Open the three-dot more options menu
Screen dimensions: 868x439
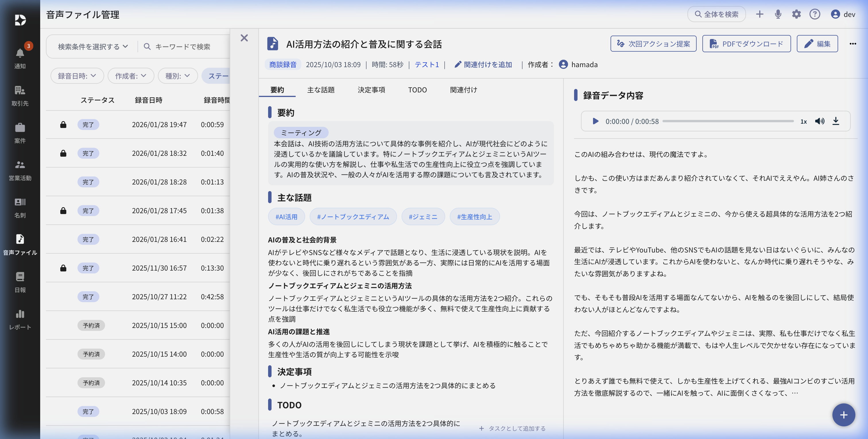click(852, 44)
